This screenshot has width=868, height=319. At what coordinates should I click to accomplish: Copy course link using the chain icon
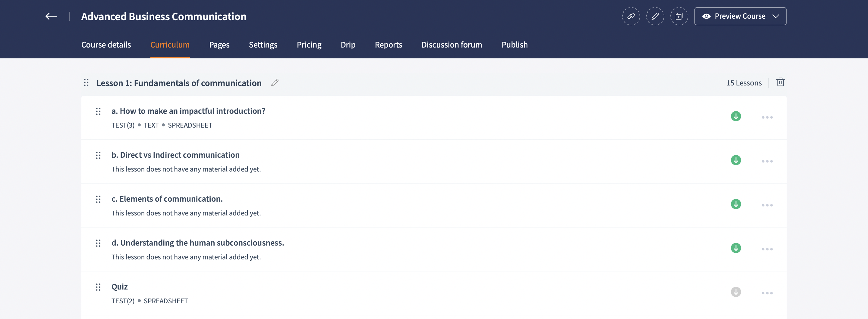point(631,16)
